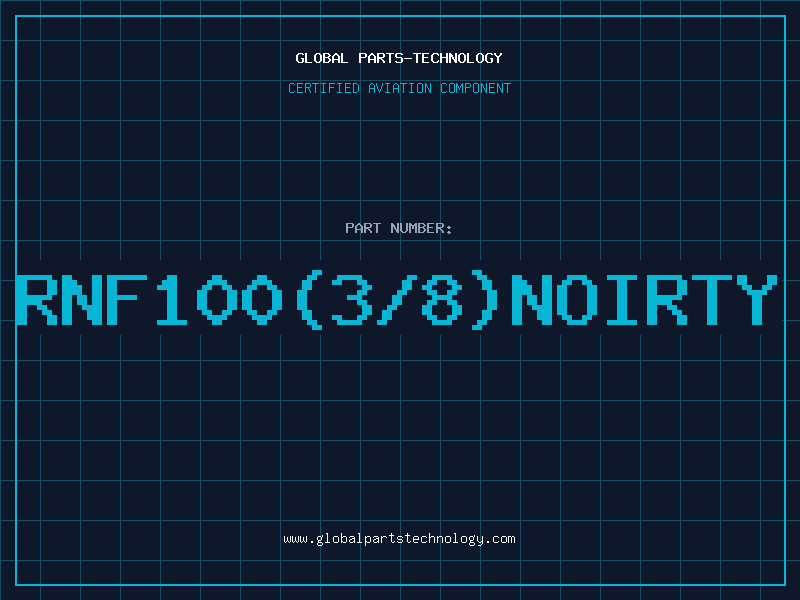Select the part number RNF100(3/8)NOIRTY
The height and width of the screenshot is (600, 800).
coord(397,300)
